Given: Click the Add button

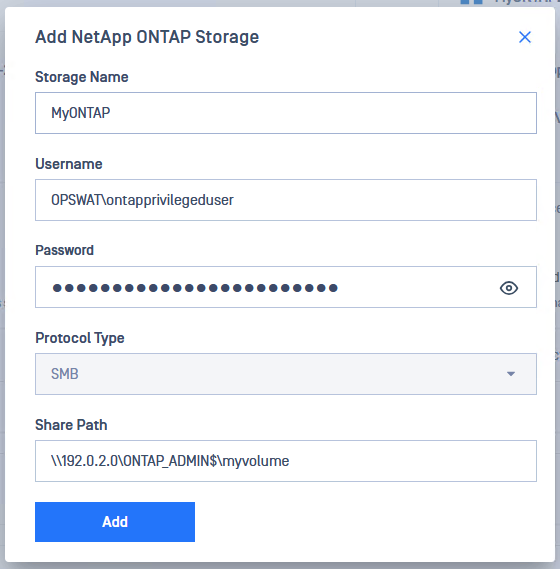Looking at the screenshot, I should (x=115, y=522).
